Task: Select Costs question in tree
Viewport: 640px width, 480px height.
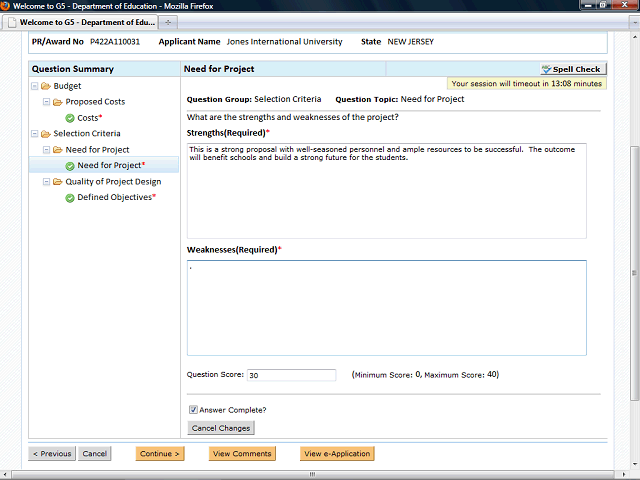Action: click(88, 118)
